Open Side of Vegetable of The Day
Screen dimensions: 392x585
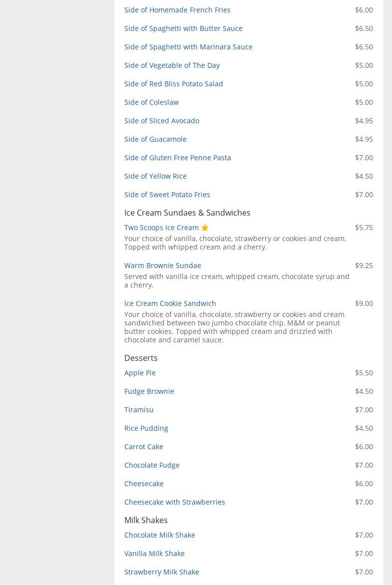tap(172, 65)
